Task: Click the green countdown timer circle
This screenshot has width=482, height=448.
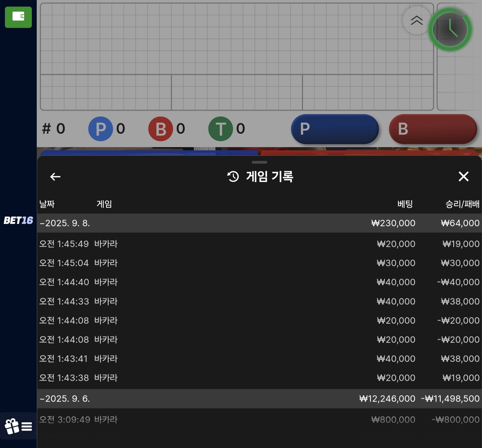Action: (x=450, y=29)
